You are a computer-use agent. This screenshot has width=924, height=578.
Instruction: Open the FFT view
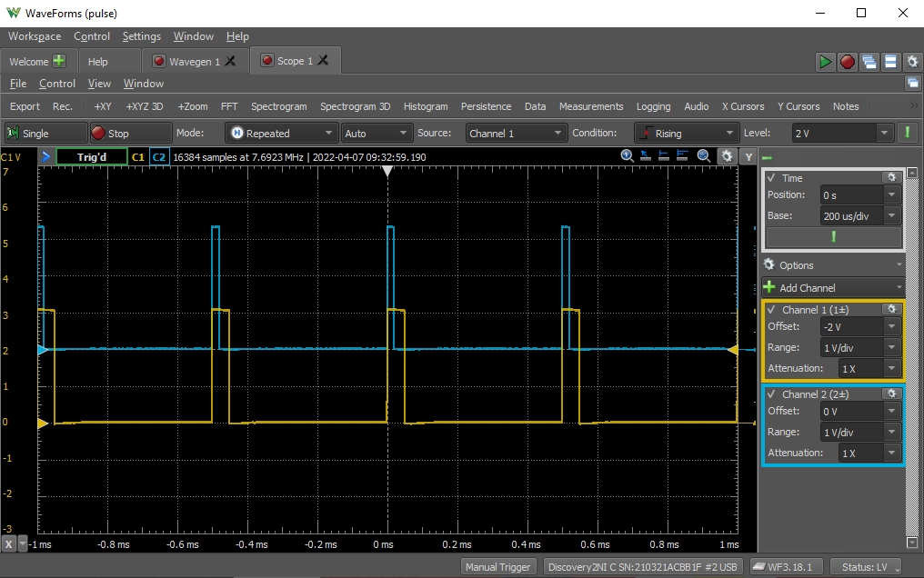(x=229, y=106)
